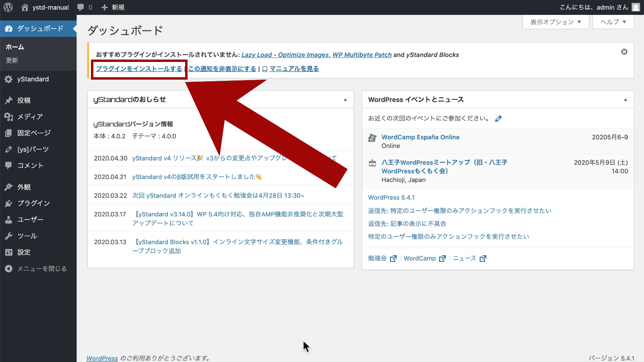Viewport: 644px width, 362px height.
Task: Click the ダッシュボード dashboard gauge icon
Action: (8, 29)
